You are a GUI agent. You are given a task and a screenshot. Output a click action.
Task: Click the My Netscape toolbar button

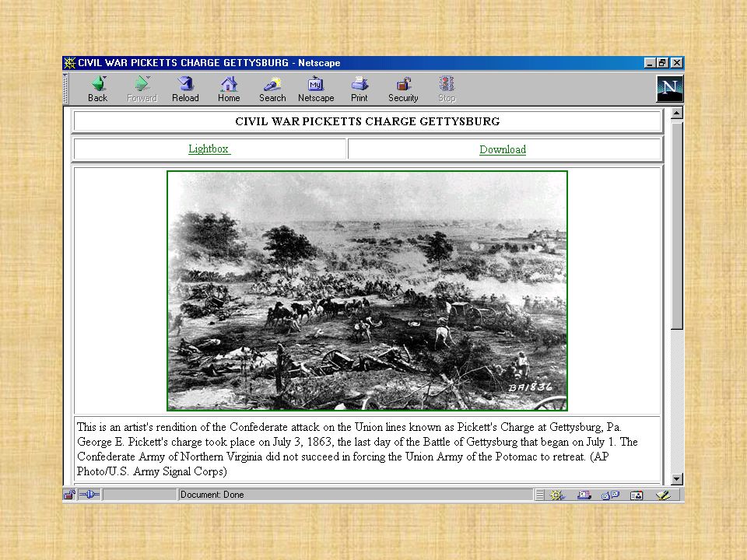316,89
